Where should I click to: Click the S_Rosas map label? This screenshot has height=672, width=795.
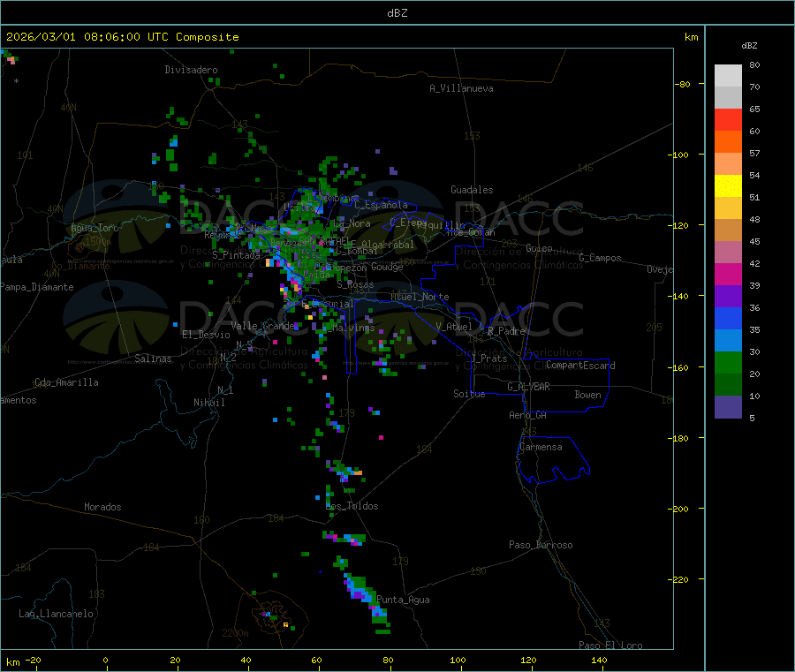[x=355, y=285]
